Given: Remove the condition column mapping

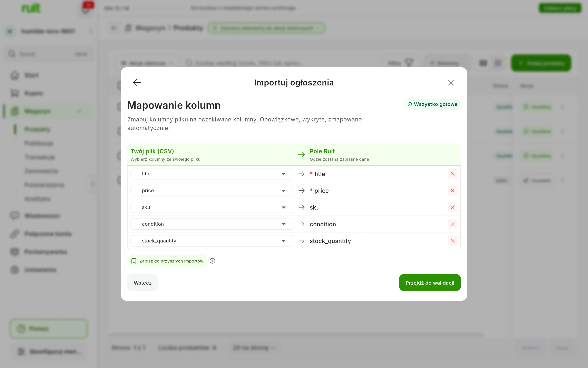Looking at the screenshot, I should tap(452, 224).
